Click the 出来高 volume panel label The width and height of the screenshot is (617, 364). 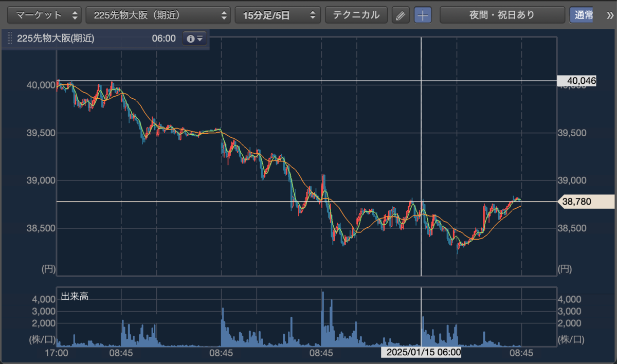pos(75,296)
